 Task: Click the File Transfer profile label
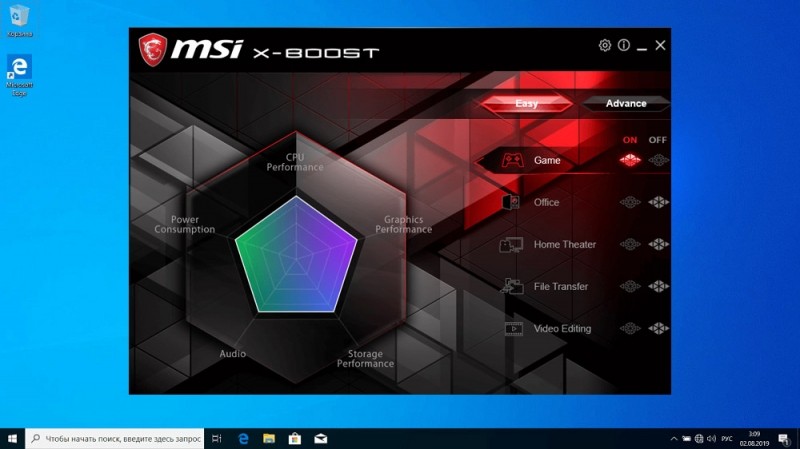click(x=561, y=286)
